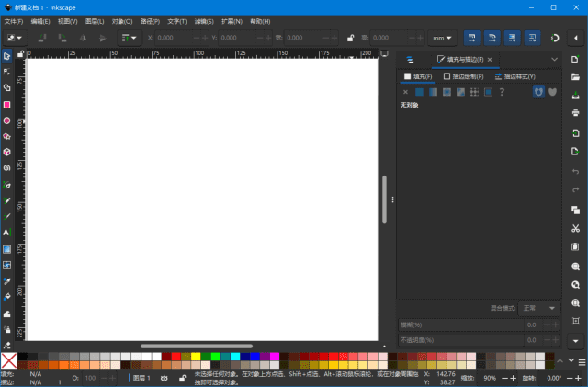Pick the yellow swatch in the palette
This screenshot has width=588, height=387.
[x=196, y=357]
